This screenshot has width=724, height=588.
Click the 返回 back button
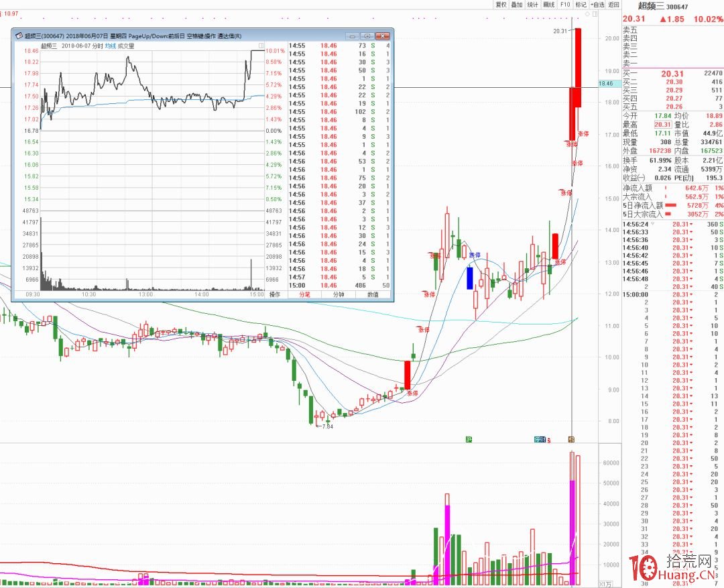click(x=613, y=5)
